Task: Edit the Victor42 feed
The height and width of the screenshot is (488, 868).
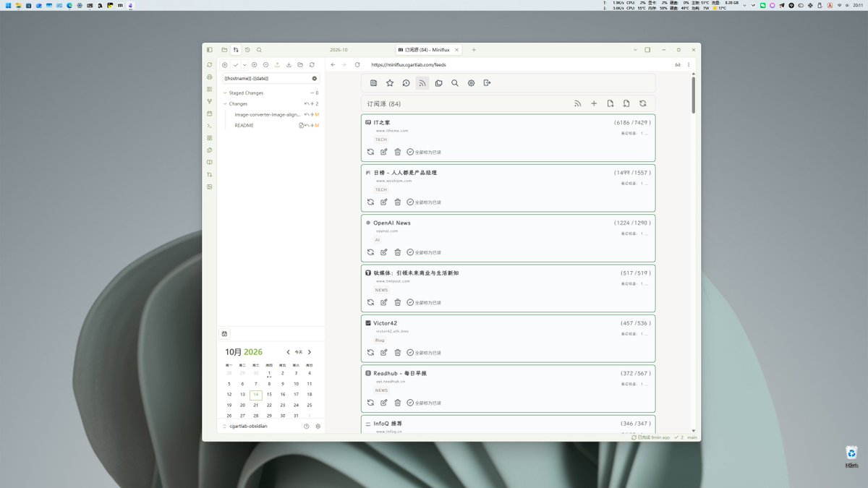Action: [x=384, y=353]
